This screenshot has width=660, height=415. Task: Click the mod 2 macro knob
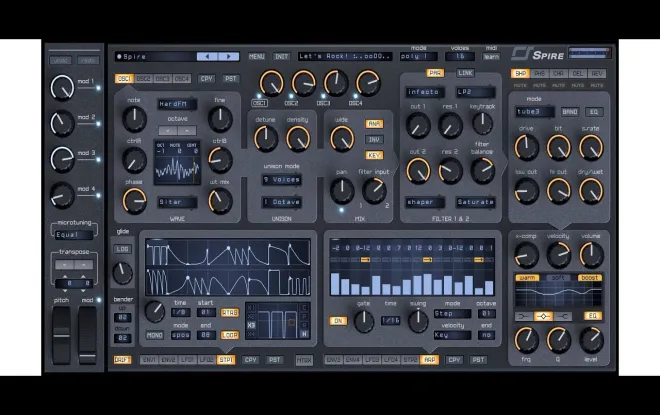coord(62,124)
